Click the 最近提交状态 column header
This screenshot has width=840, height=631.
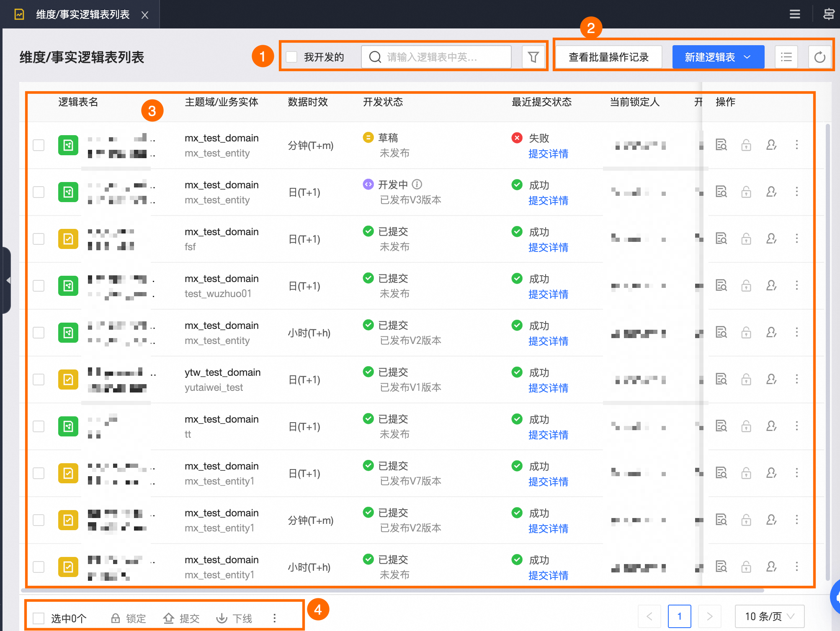541,102
